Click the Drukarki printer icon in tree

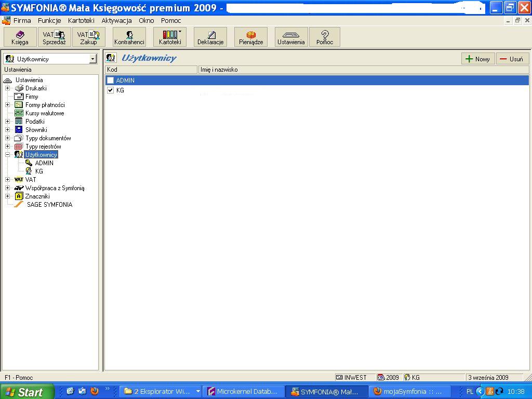(x=19, y=88)
